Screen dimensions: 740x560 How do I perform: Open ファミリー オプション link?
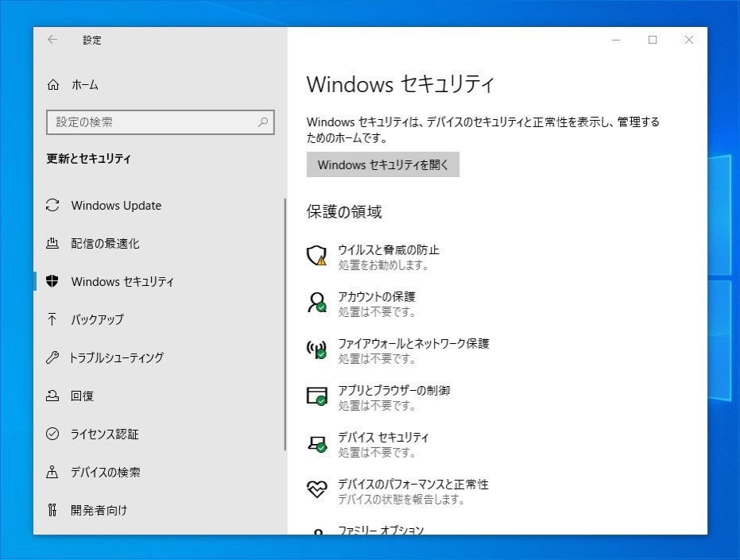pos(381,531)
